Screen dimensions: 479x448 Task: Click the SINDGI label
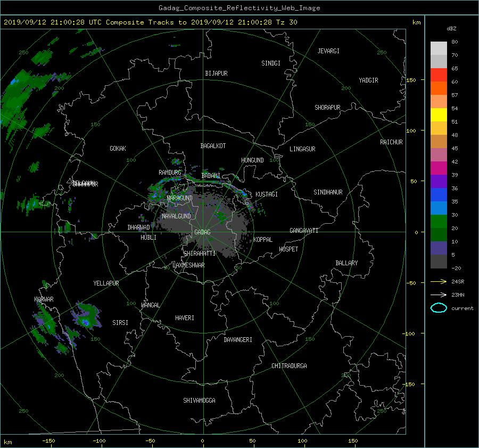[271, 63]
